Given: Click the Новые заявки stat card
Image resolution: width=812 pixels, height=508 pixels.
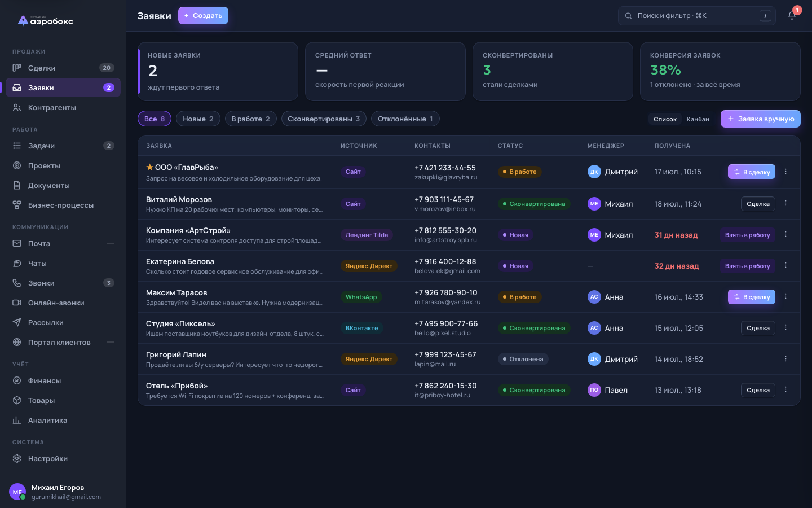Looking at the screenshot, I should (218, 72).
